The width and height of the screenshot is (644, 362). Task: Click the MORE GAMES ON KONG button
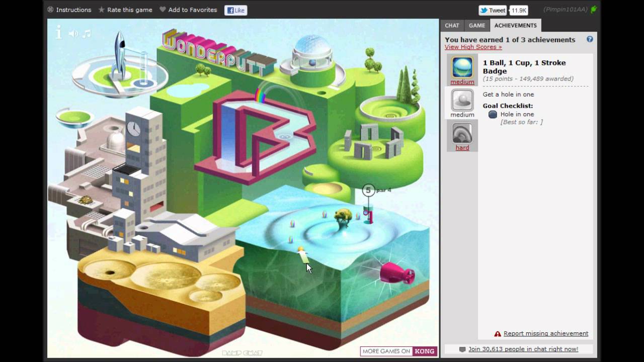click(398, 351)
